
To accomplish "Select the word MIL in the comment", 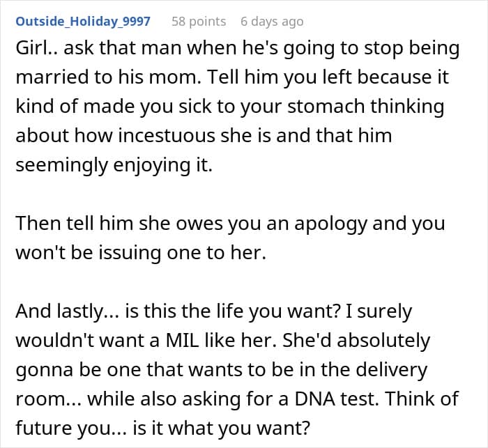I will coord(182,341).
